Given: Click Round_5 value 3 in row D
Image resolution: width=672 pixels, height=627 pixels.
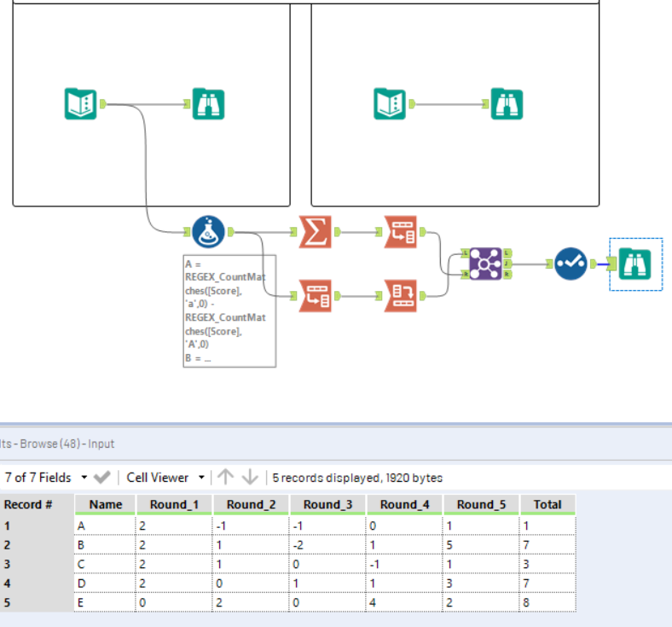Looking at the screenshot, I should tap(481, 583).
